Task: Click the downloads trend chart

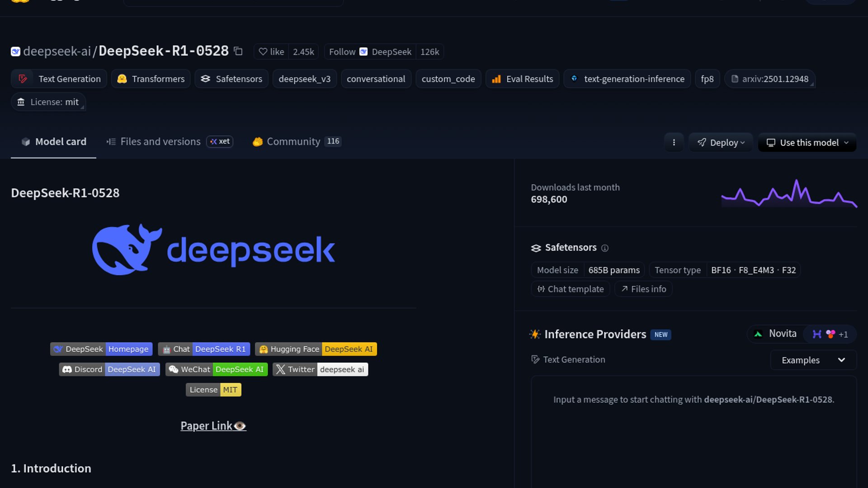Action: pos(789,194)
